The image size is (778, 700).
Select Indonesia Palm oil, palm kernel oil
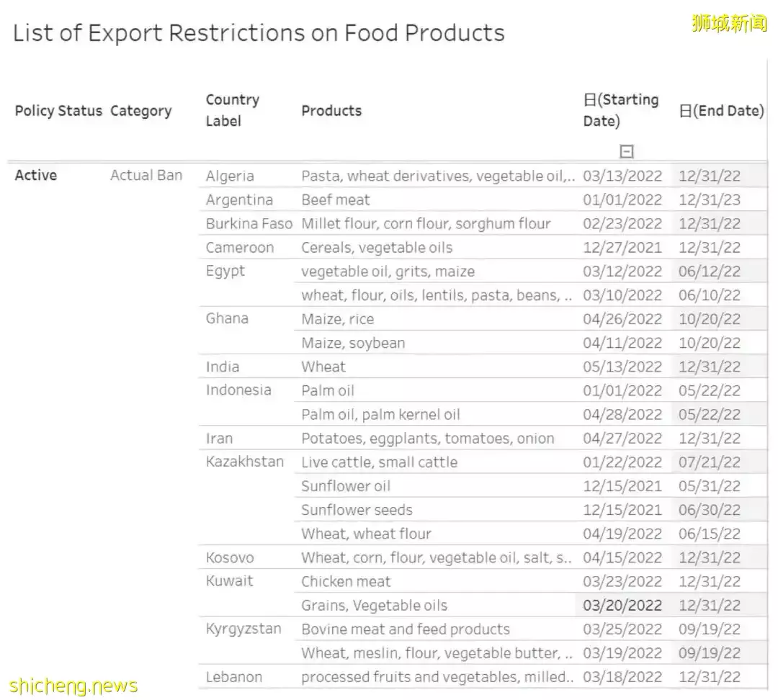coord(380,414)
